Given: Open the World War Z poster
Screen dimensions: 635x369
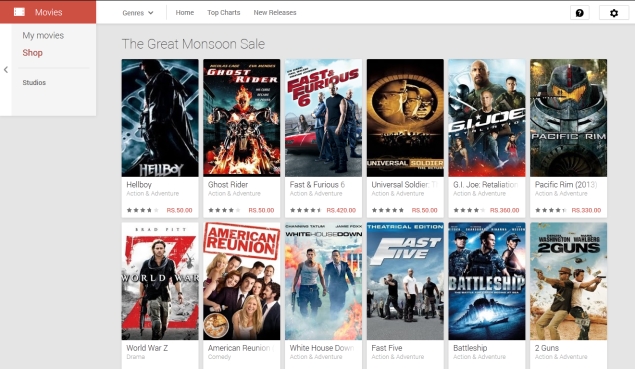Looking at the screenshot, I should (160, 281).
